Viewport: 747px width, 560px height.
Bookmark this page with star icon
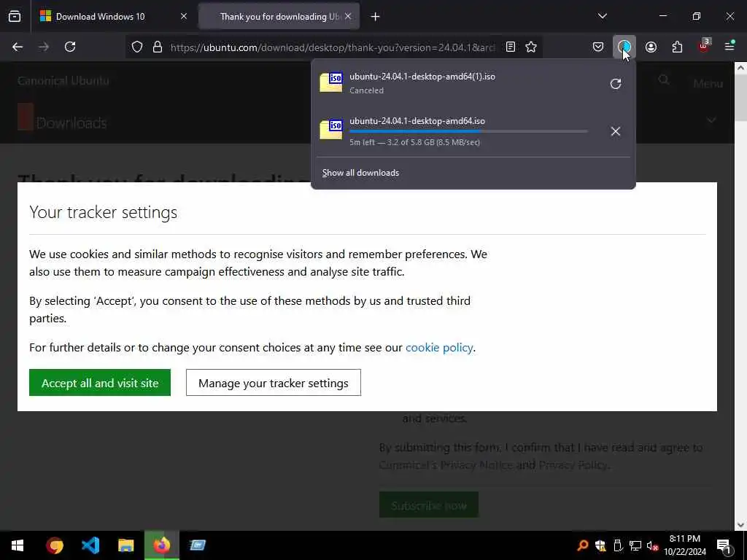coord(531,47)
